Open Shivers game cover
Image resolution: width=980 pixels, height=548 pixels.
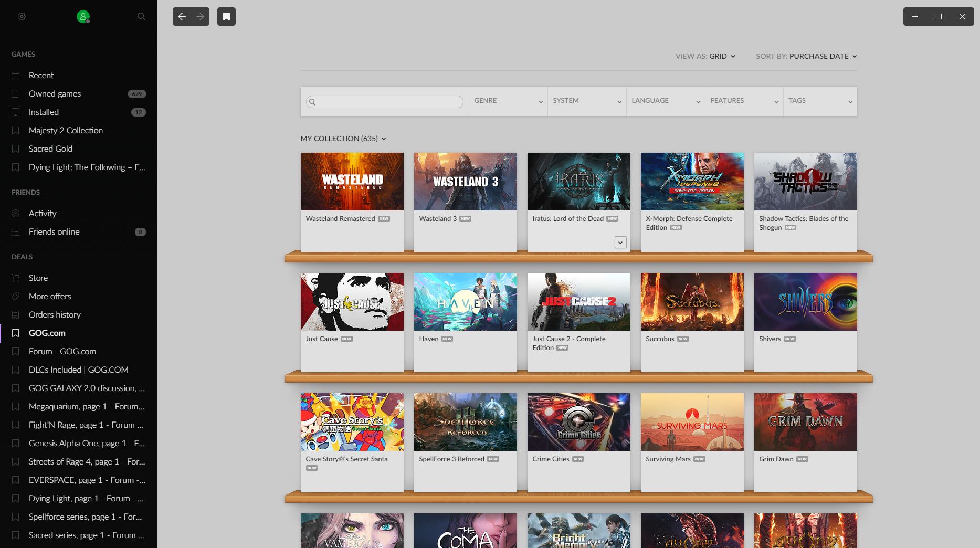806,302
